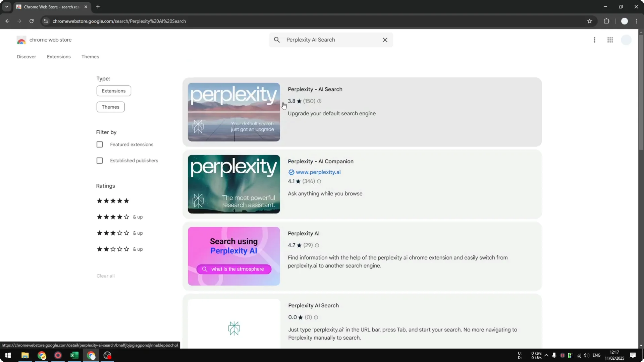This screenshot has height=362, width=644.
Task: Open the profile avatar account menu
Action: [x=626, y=40]
